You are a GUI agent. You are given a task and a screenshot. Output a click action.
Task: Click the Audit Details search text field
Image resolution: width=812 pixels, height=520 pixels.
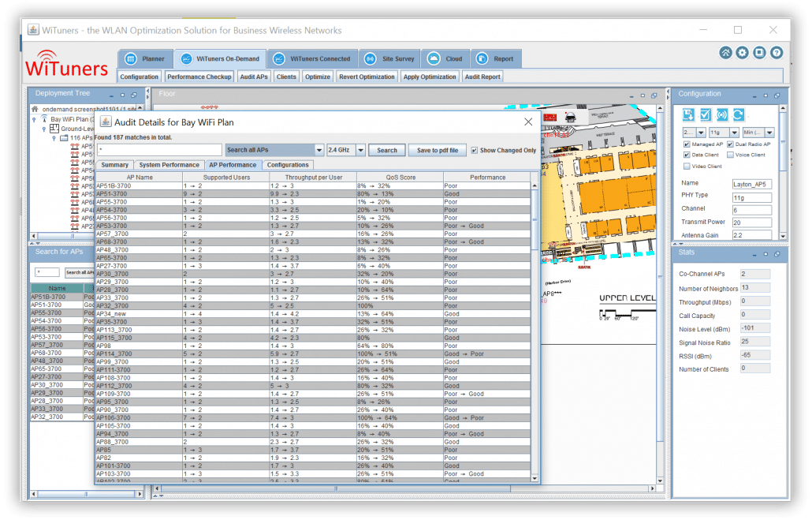(159, 151)
